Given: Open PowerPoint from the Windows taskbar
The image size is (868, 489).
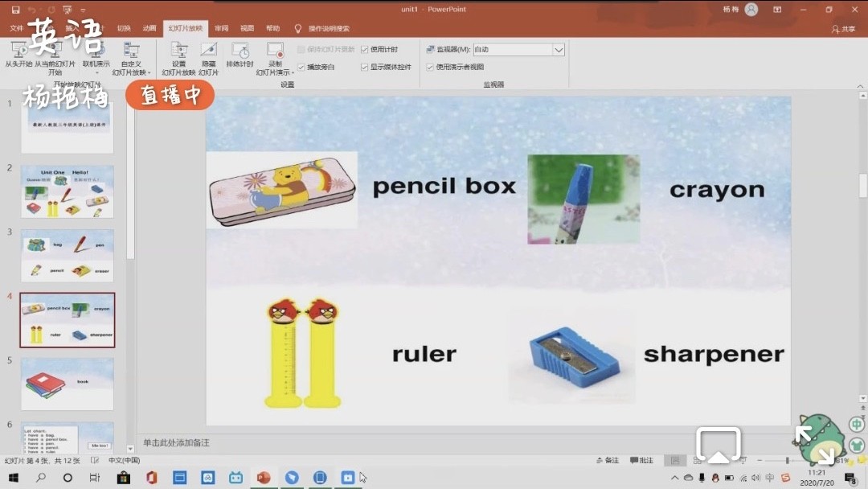Looking at the screenshot, I should [x=263, y=478].
